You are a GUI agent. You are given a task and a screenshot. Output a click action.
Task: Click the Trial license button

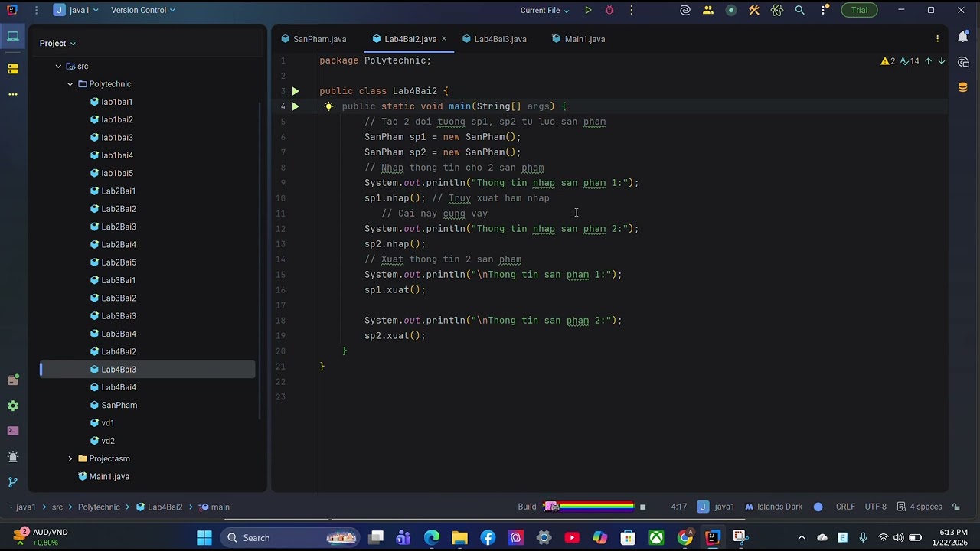(x=859, y=10)
